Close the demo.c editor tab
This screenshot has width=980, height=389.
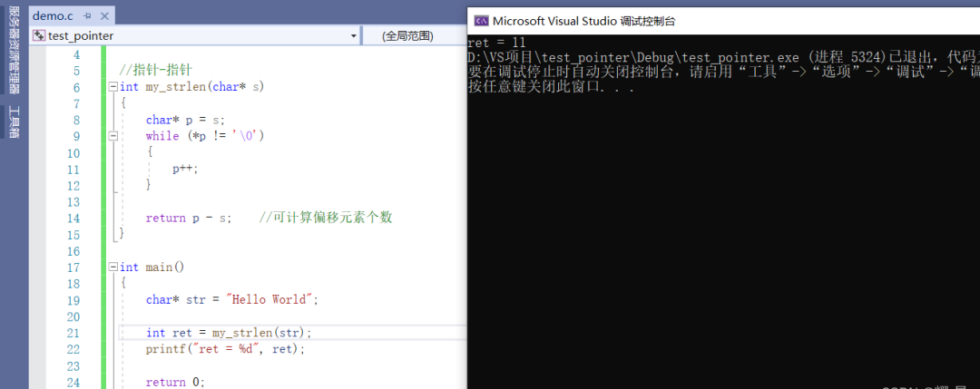(103, 16)
